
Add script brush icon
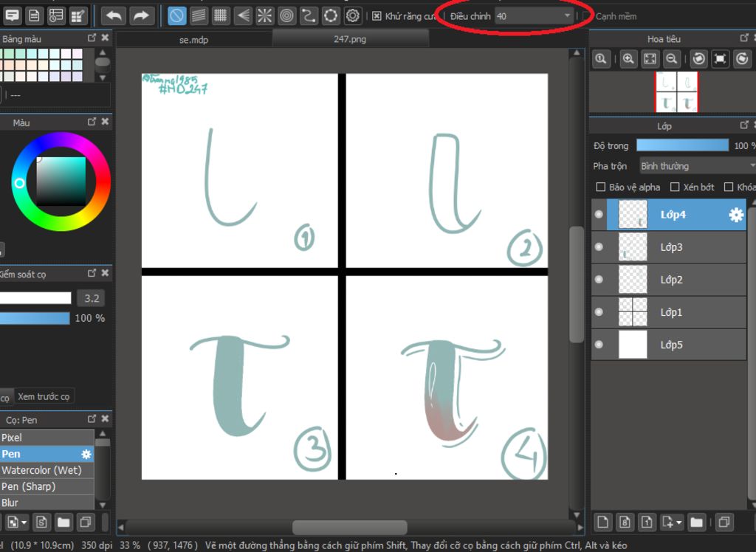tap(41, 522)
